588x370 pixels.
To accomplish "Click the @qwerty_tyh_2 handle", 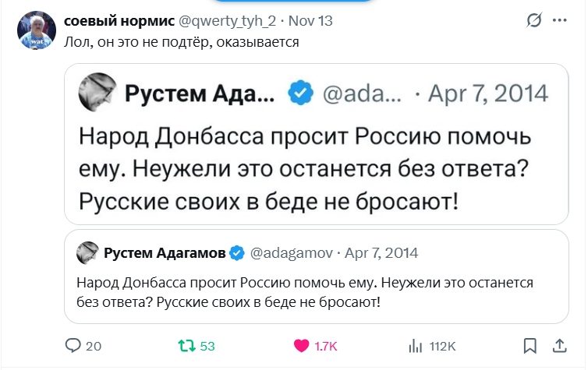I will click(228, 21).
